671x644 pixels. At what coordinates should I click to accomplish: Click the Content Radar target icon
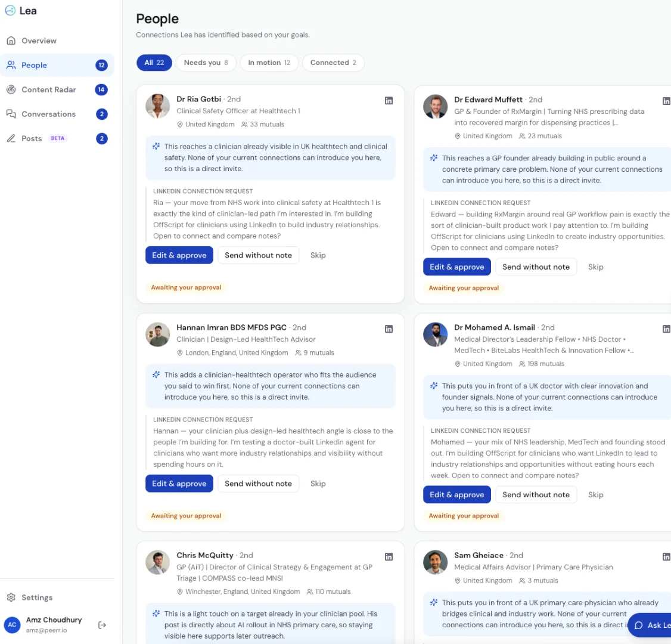coord(11,89)
